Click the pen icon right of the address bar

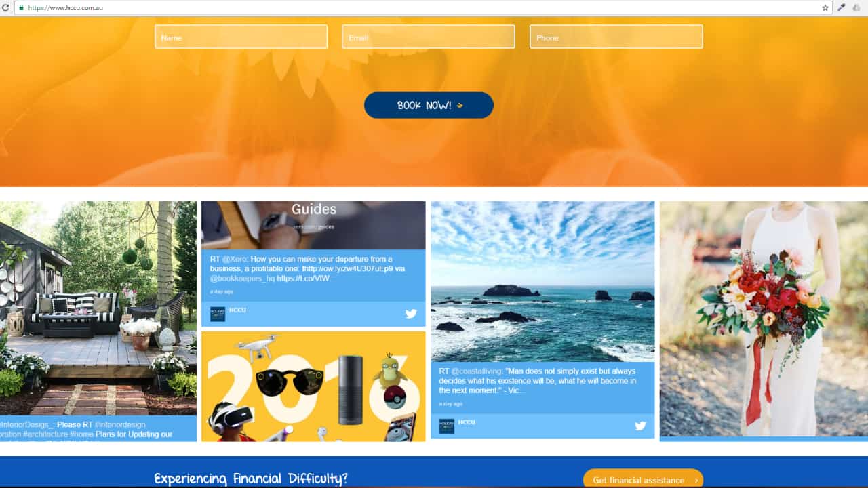[x=842, y=7]
